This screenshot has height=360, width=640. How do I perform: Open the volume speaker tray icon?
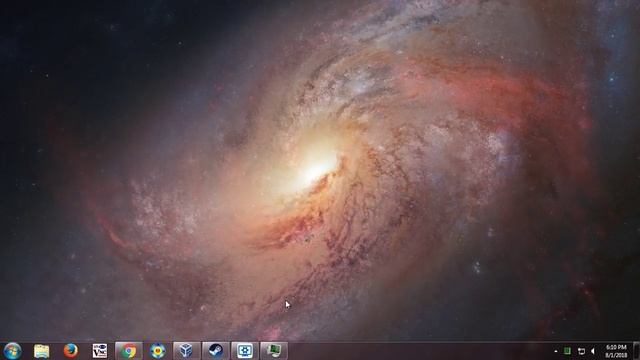(x=593, y=351)
